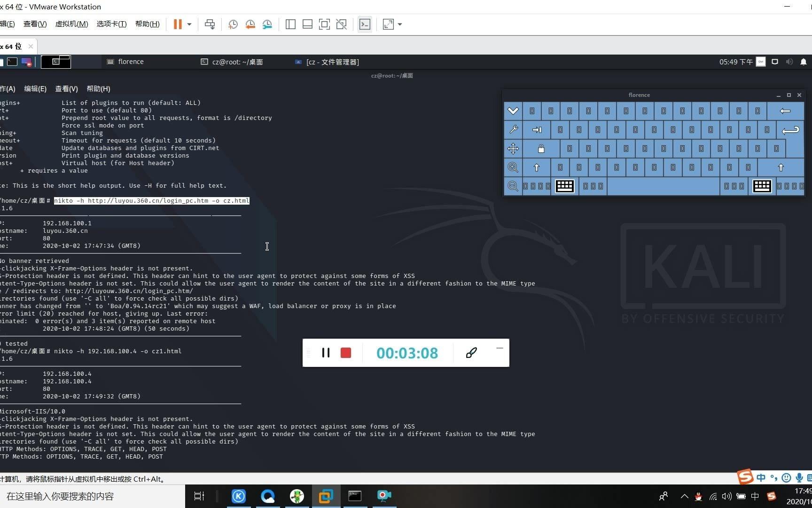Open the 查看(V) menu in the terminal
This screenshot has height=508, width=812.
click(x=67, y=89)
